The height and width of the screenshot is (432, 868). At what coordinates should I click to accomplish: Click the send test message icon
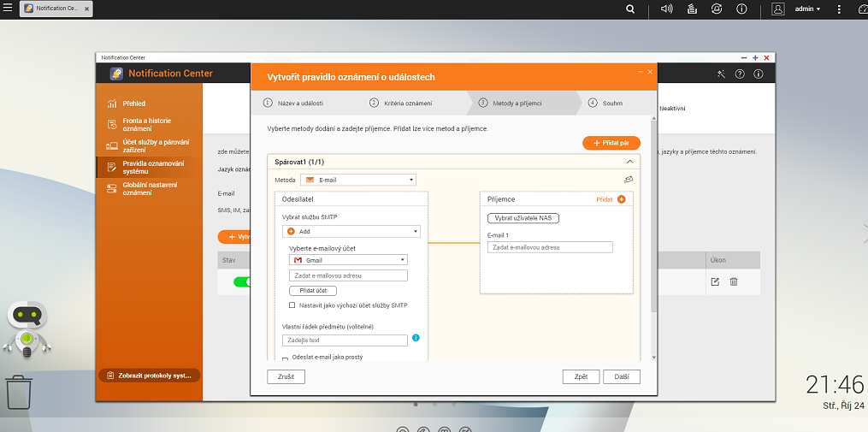(x=629, y=180)
